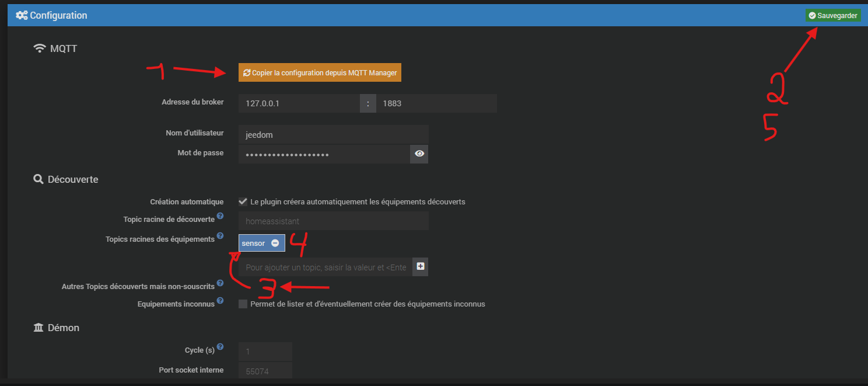Click the Port socket interne label
The height and width of the screenshot is (386, 868).
pyautogui.click(x=191, y=370)
